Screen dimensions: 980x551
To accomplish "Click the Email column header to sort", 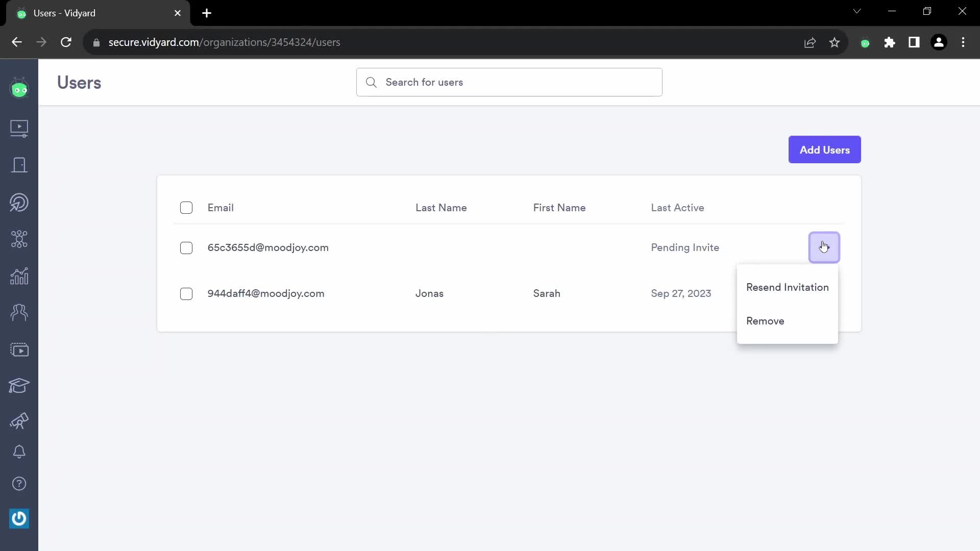I will coord(220,207).
